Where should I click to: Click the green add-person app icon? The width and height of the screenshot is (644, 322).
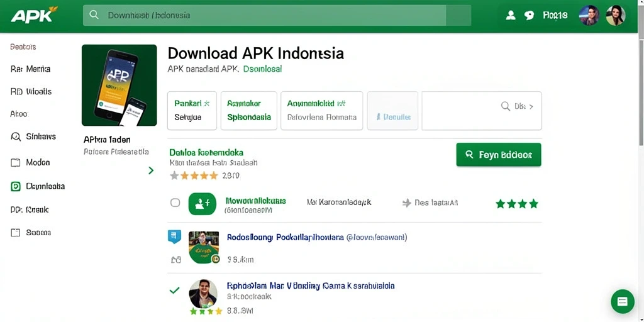[x=202, y=204]
